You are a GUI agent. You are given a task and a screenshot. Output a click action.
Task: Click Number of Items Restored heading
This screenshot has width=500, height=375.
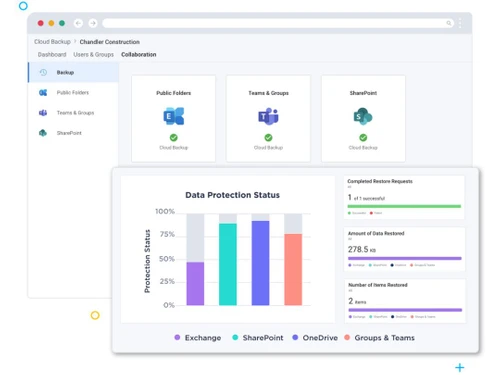(x=378, y=285)
